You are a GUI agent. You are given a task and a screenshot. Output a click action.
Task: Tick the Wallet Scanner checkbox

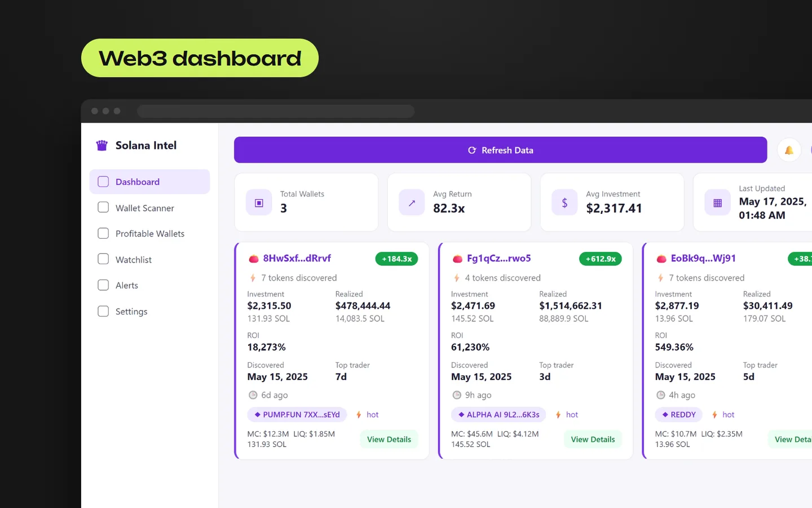click(103, 207)
